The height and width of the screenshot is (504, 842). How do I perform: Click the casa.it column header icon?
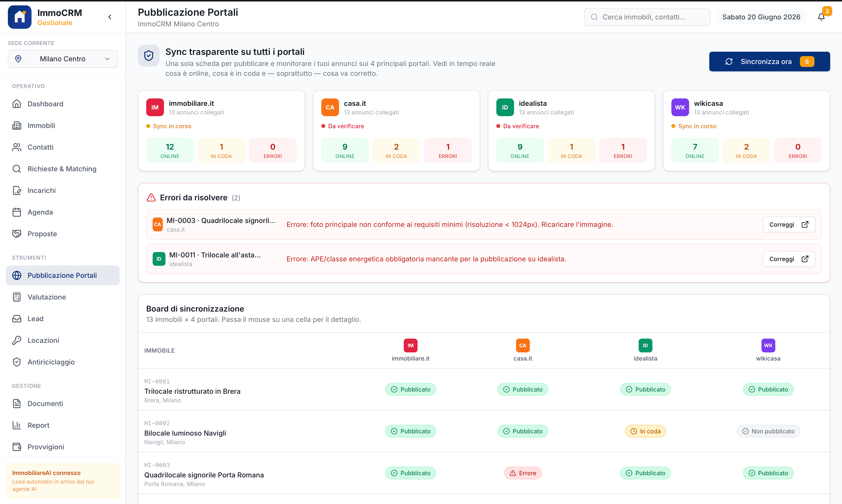click(x=523, y=346)
